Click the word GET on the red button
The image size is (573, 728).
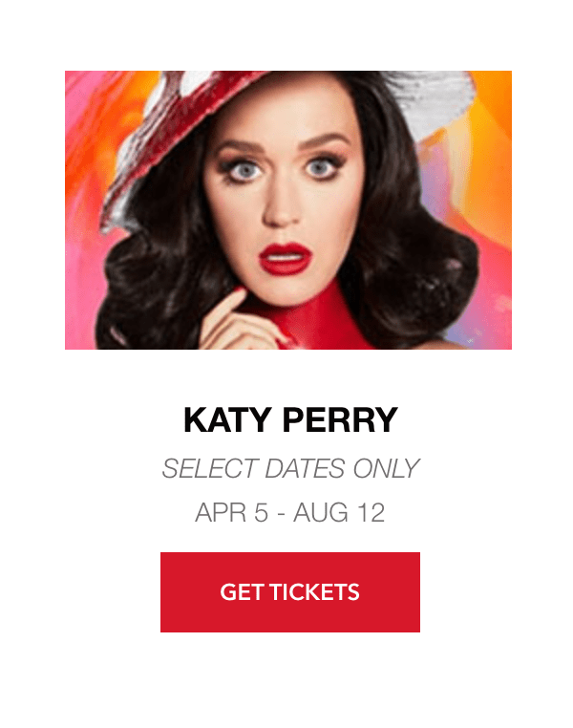tap(242, 592)
